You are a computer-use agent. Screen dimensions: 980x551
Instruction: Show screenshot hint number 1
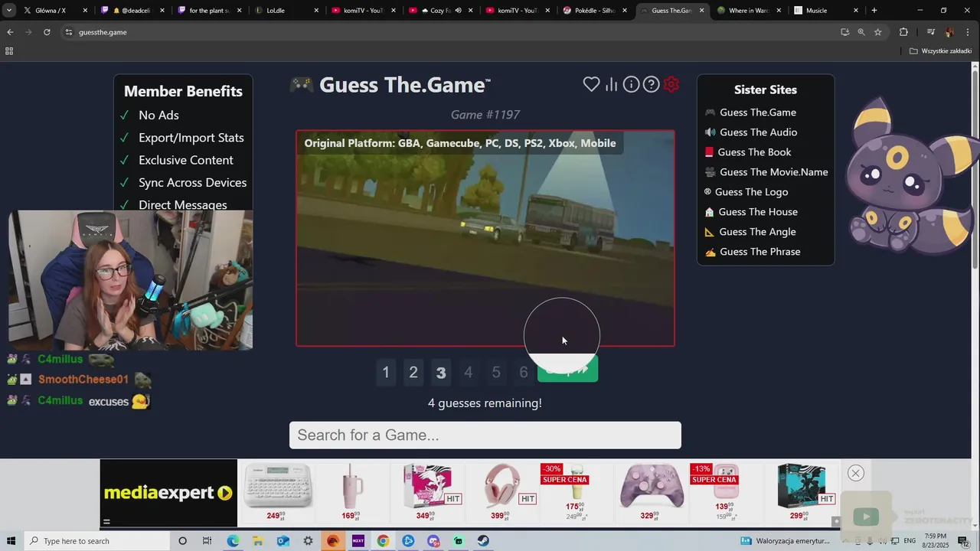click(x=386, y=373)
